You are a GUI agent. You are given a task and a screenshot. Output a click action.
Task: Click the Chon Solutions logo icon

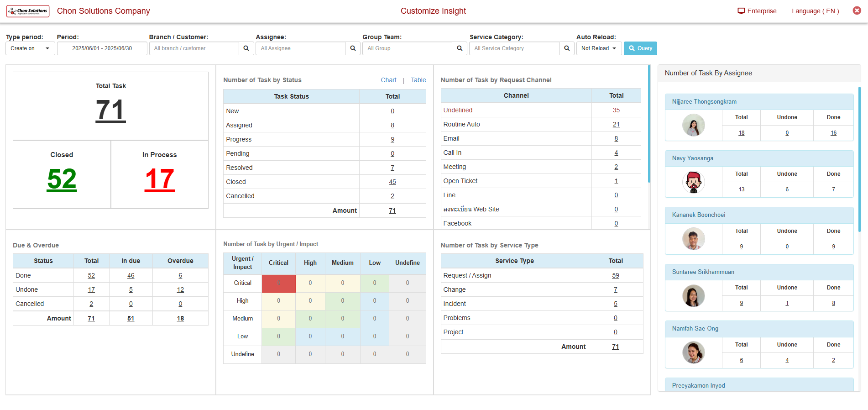click(x=28, y=11)
